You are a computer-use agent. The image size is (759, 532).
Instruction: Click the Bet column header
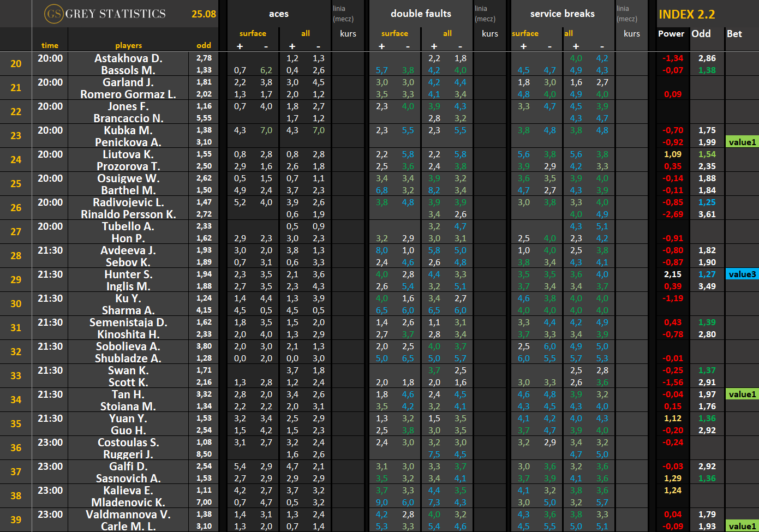click(x=734, y=34)
